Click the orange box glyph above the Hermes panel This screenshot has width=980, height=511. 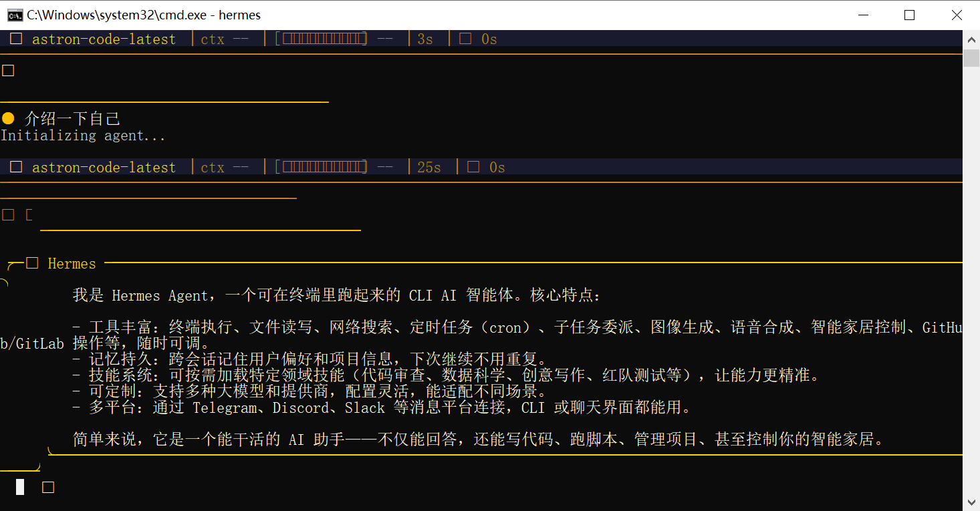(8, 215)
